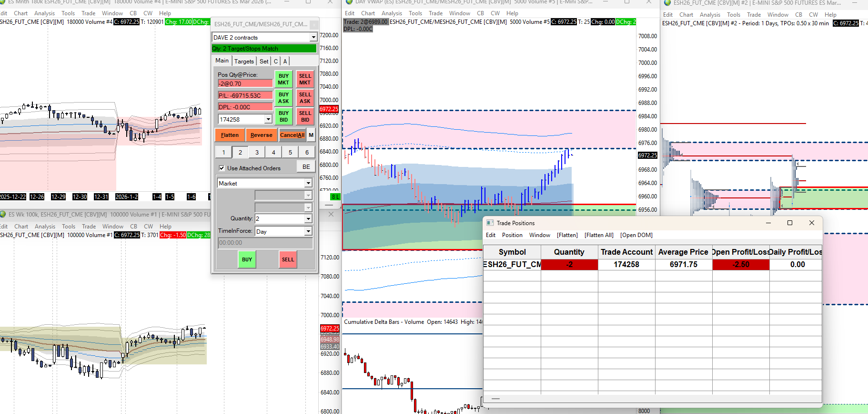Open the Help menu of the TPO #2 chart
The height and width of the screenshot is (414, 868).
point(830,15)
